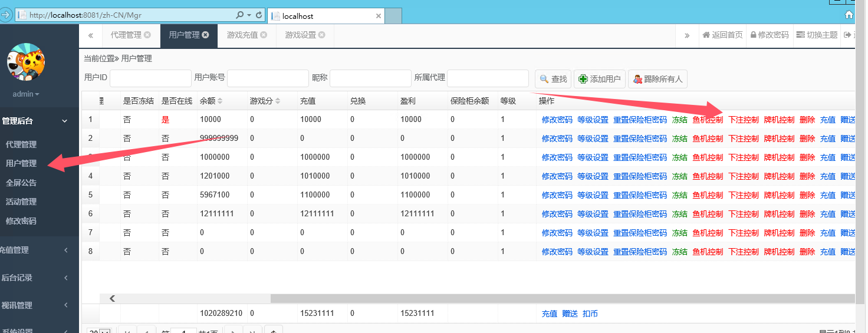868x333 pixels.
Task: Click the 999999999 balance cell
Action: click(219, 139)
